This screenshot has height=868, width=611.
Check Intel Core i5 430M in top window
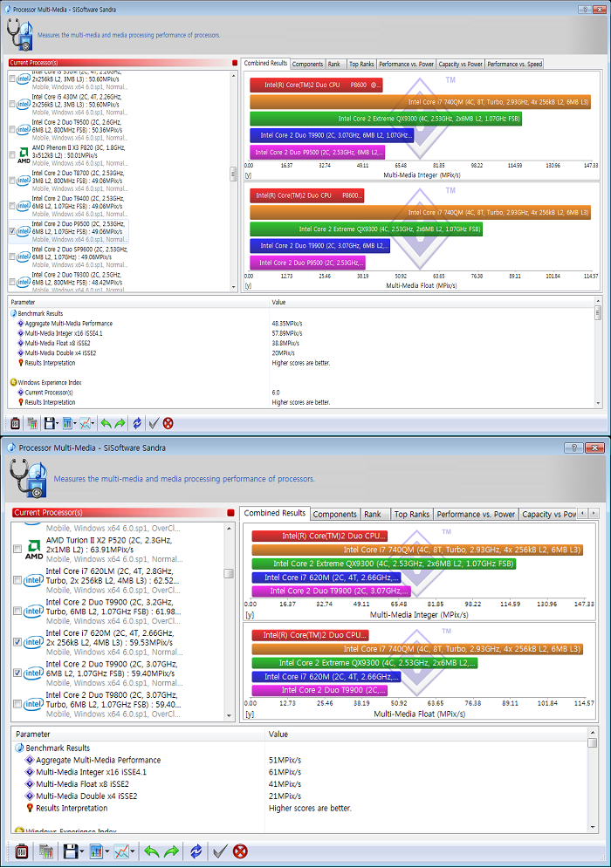tap(12, 104)
